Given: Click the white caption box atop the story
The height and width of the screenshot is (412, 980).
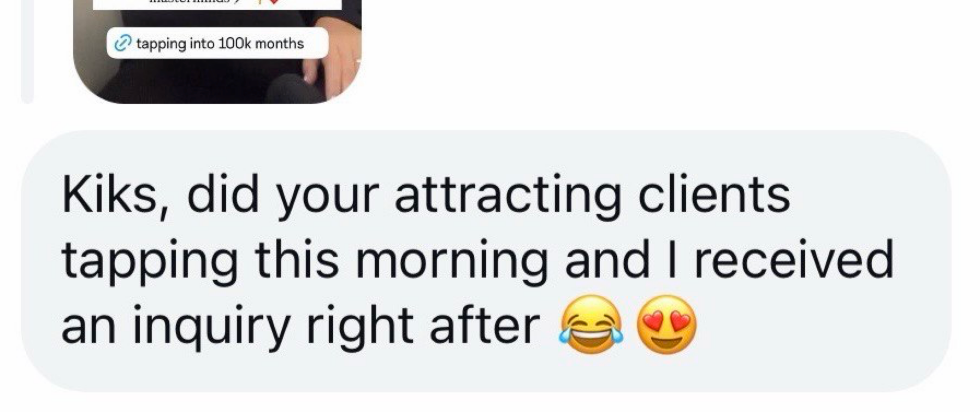Looking at the screenshot, I should click(x=217, y=4).
